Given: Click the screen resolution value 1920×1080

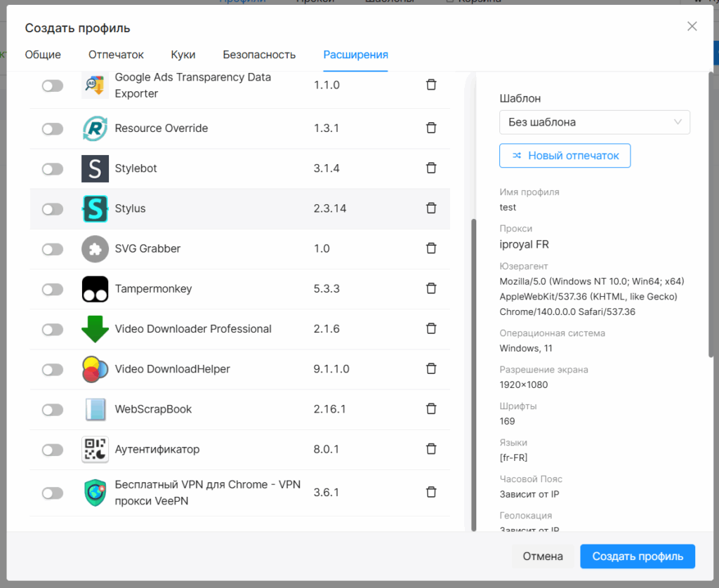Looking at the screenshot, I should point(524,385).
